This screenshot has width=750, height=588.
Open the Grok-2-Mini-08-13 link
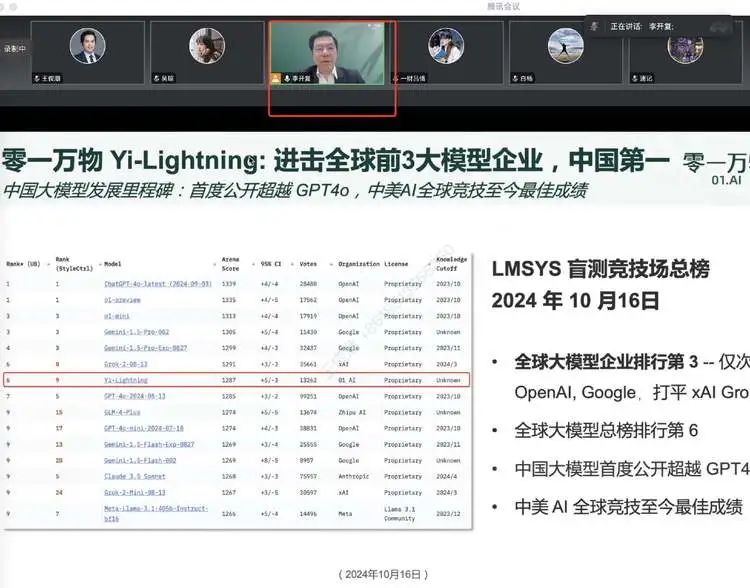point(134,492)
